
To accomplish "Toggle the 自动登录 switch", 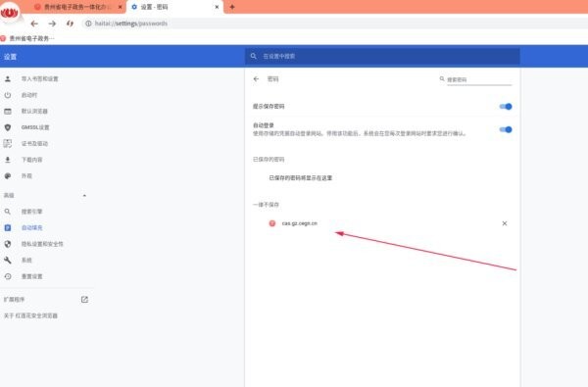I will [x=506, y=129].
